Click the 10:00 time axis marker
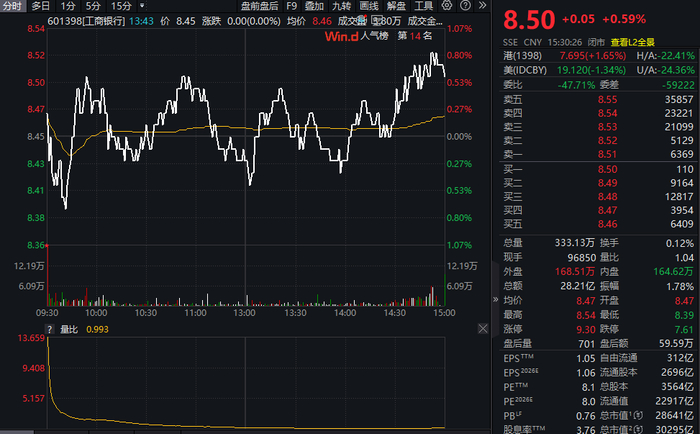Viewport: 700px width, 434px height. (x=96, y=313)
